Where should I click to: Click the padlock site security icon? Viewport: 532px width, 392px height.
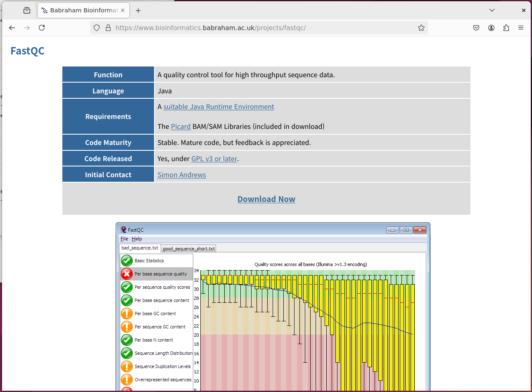pos(108,28)
